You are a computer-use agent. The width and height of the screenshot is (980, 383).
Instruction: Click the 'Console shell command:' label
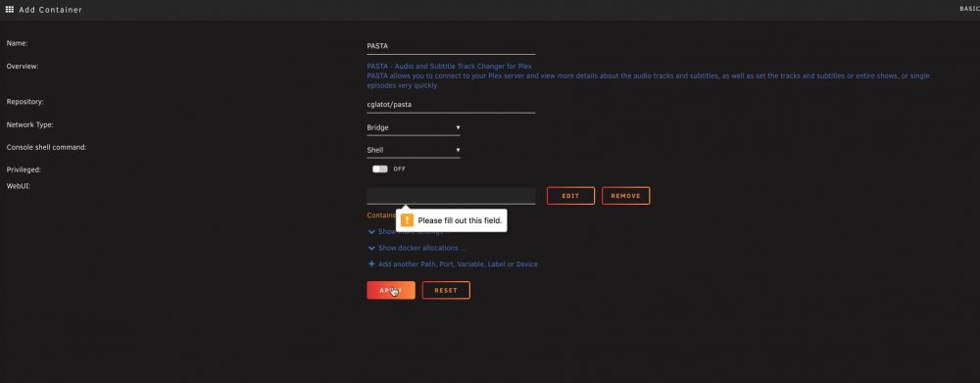tap(46, 148)
